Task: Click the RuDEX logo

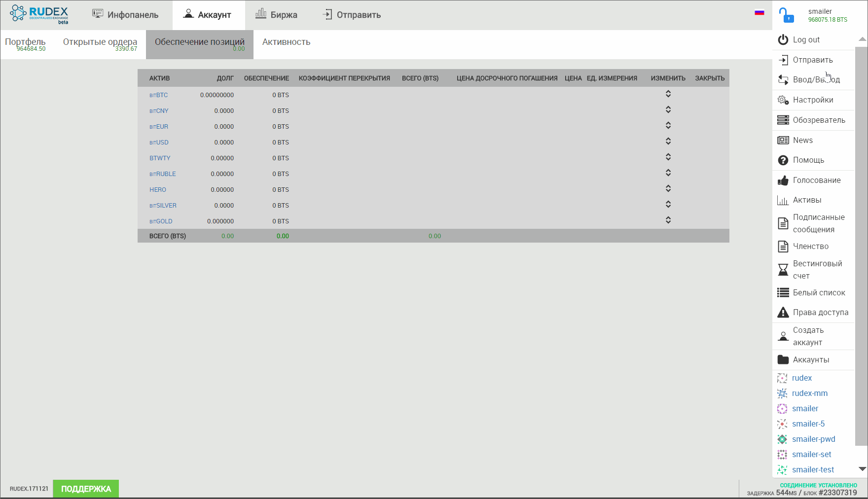Action: click(x=39, y=14)
